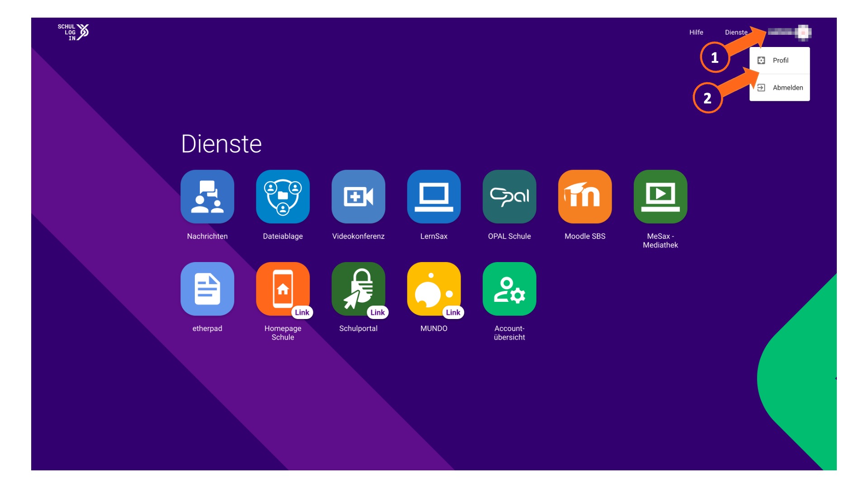Viewport: 868px width, 488px height.
Task: Open the Hilfe menu item
Action: (696, 33)
